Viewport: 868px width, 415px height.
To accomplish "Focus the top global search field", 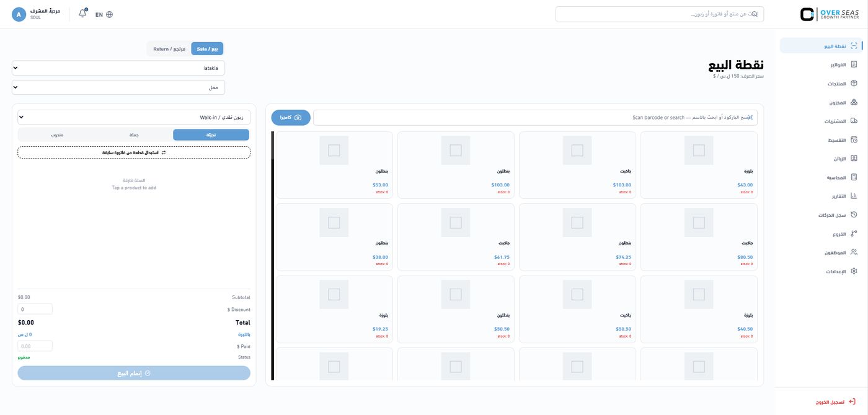I will (x=660, y=14).
